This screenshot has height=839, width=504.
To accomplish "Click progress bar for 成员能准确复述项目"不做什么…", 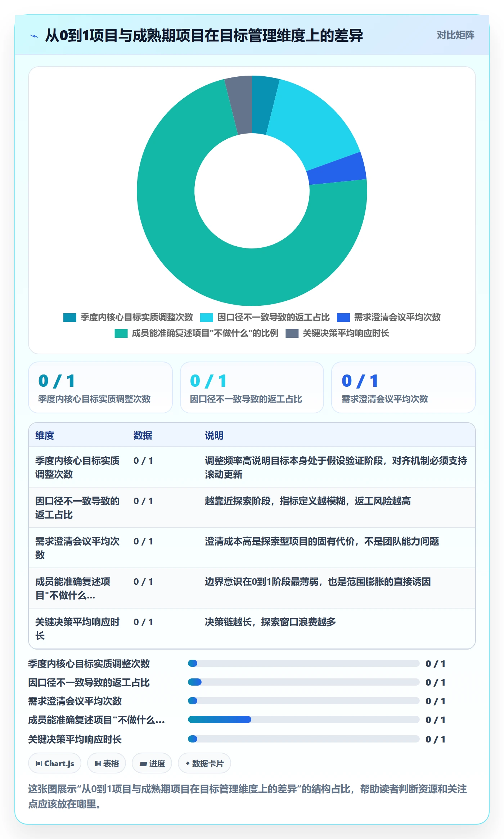I will point(303,719).
